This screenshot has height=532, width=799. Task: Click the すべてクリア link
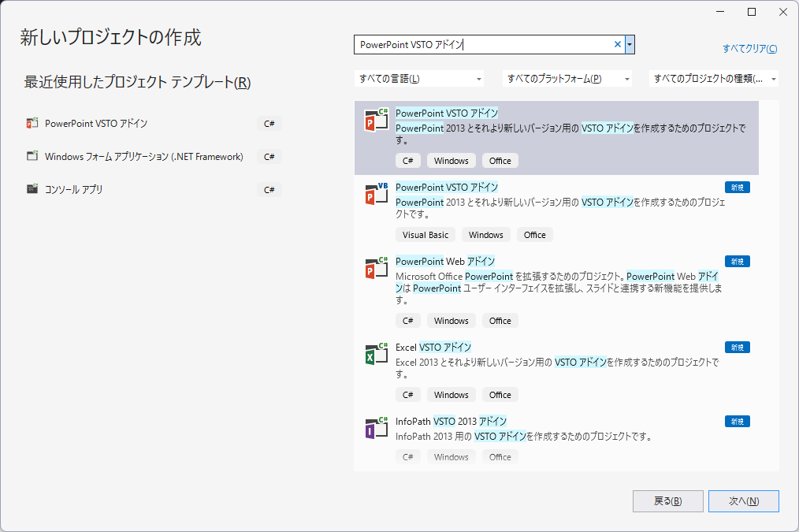pyautogui.click(x=749, y=48)
